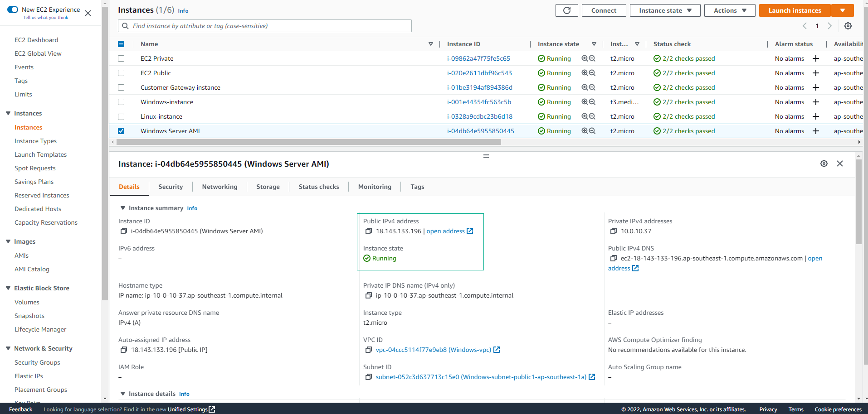Screen dimensions: 868x414
Task: Uncheck Windows Server AMI checkbox
Action: [121, 131]
